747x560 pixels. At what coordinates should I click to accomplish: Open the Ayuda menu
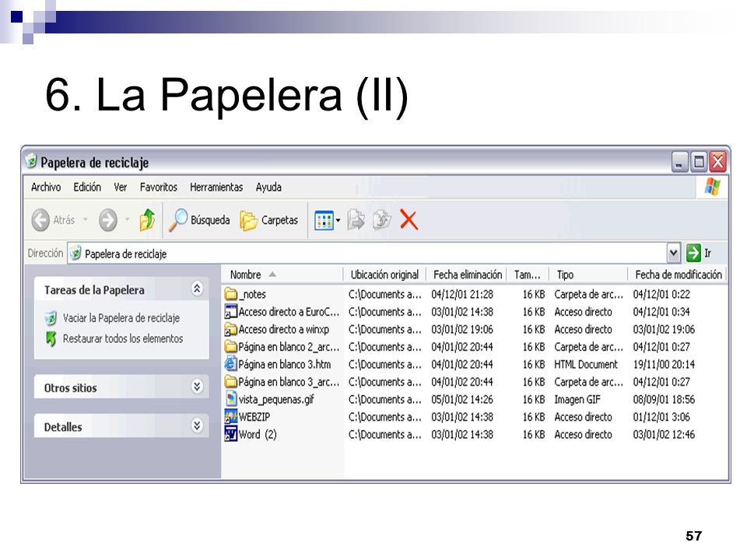(268, 187)
